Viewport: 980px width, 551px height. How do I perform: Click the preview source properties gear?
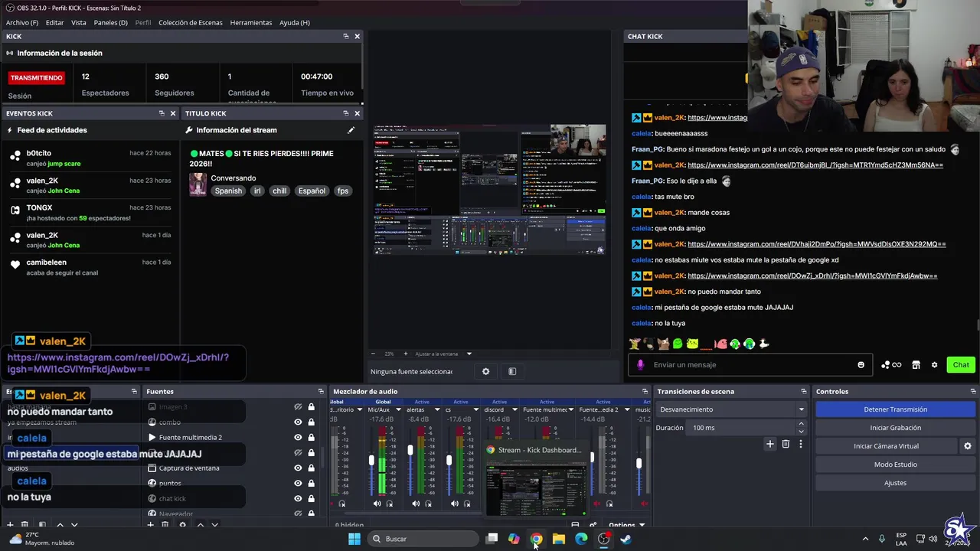pyautogui.click(x=485, y=371)
